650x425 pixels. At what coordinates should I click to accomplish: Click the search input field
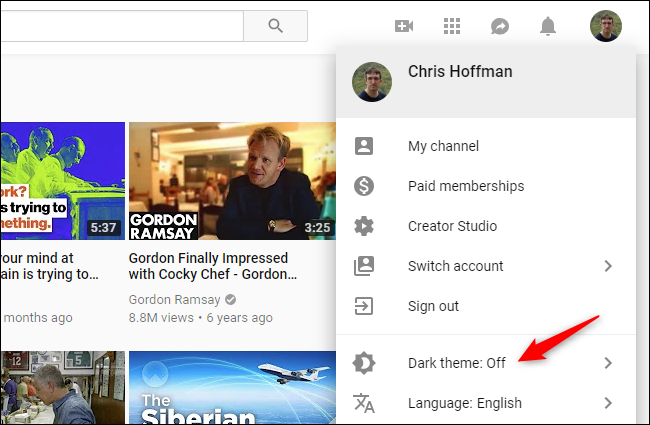point(122,26)
